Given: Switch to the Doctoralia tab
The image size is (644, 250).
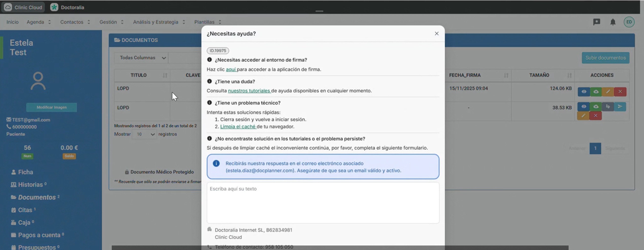Looking at the screenshot, I should coord(67,7).
